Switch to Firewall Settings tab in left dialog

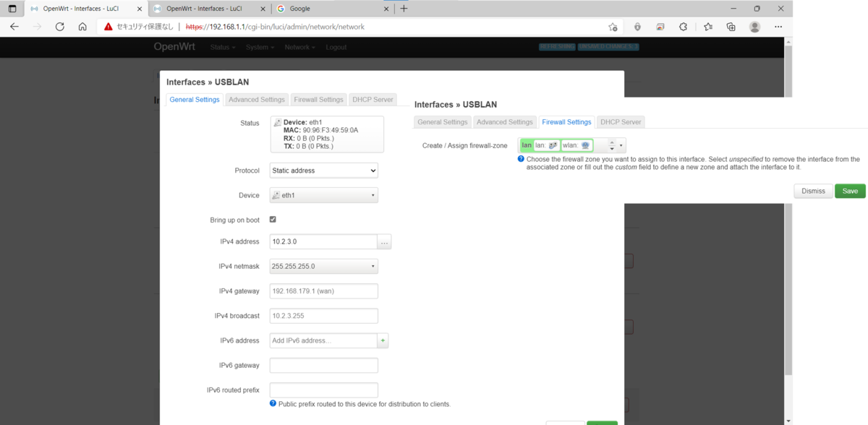(318, 100)
